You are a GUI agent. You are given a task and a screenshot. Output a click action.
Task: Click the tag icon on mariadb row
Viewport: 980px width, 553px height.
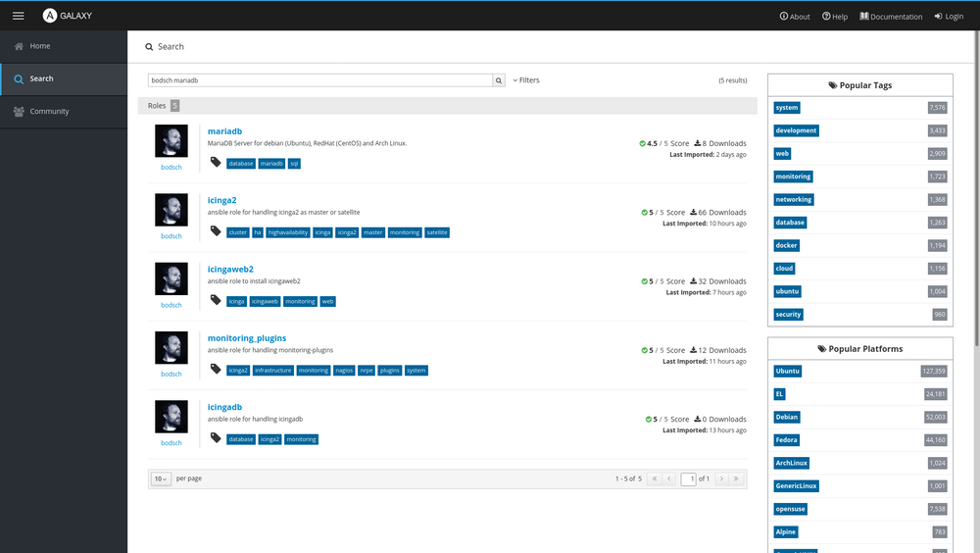(216, 162)
